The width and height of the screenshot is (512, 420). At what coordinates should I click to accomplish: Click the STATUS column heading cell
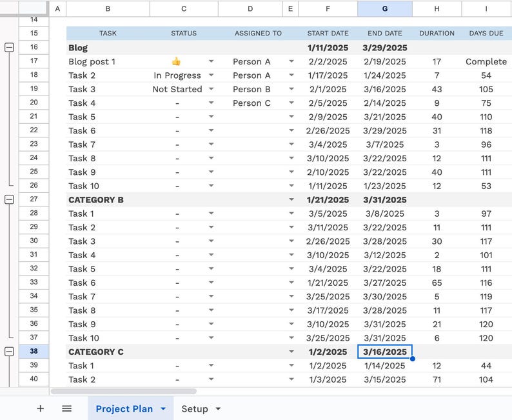[x=184, y=34]
